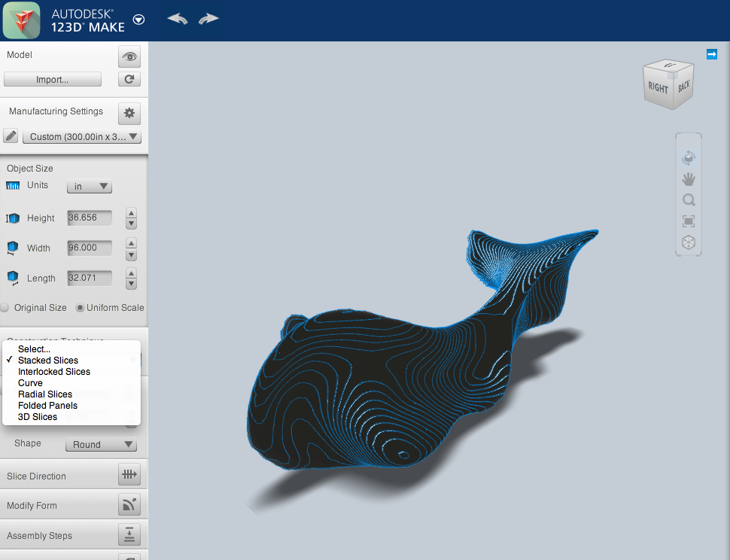
Task: Choose Curve technique
Action: coord(71,382)
